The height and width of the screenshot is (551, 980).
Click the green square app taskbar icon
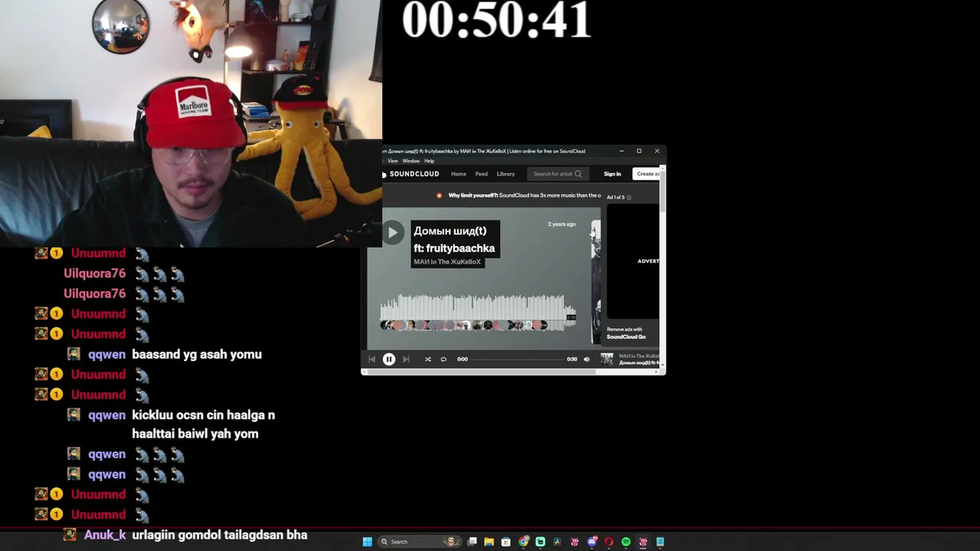click(541, 542)
